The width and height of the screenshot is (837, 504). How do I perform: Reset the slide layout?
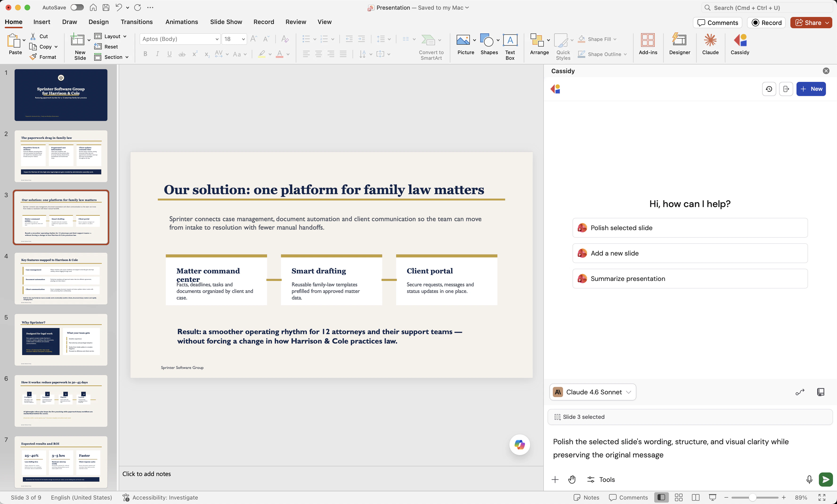(x=106, y=47)
